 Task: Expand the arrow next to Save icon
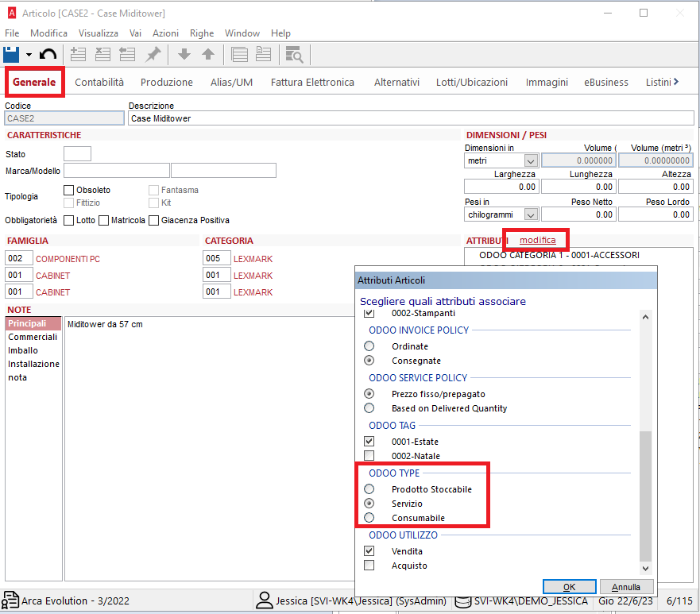(x=29, y=55)
